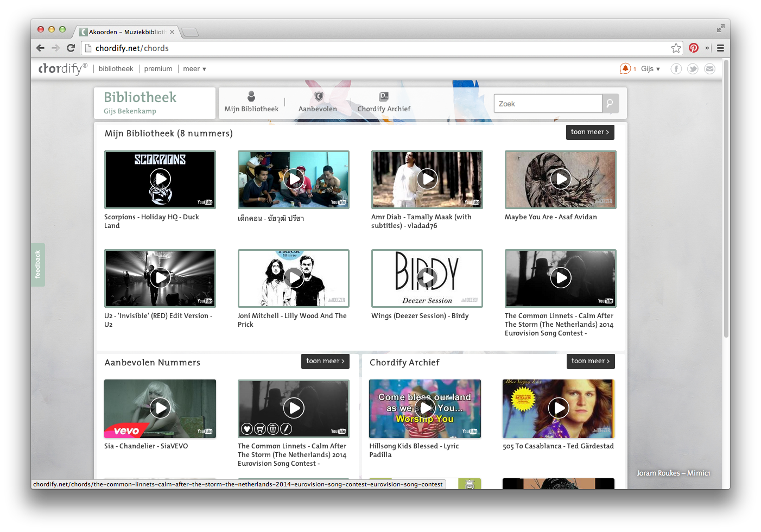Screen dimensions: 761x532
Task: Open the feedback side tab
Action: pos(37,264)
